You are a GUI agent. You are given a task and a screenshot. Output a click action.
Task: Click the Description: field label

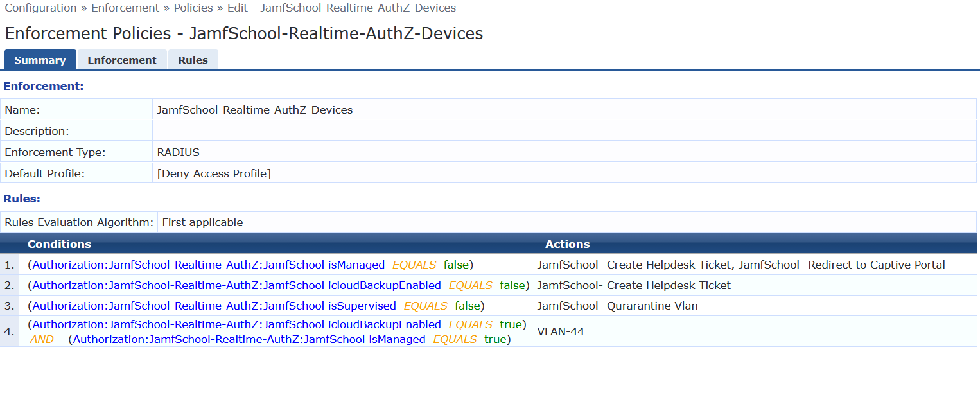tap(37, 131)
